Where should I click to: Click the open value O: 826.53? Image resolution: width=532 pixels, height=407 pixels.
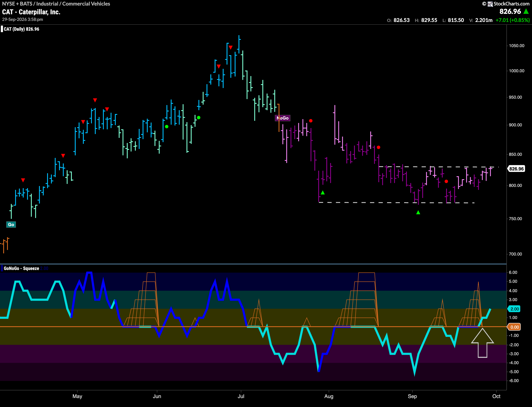tap(398, 20)
